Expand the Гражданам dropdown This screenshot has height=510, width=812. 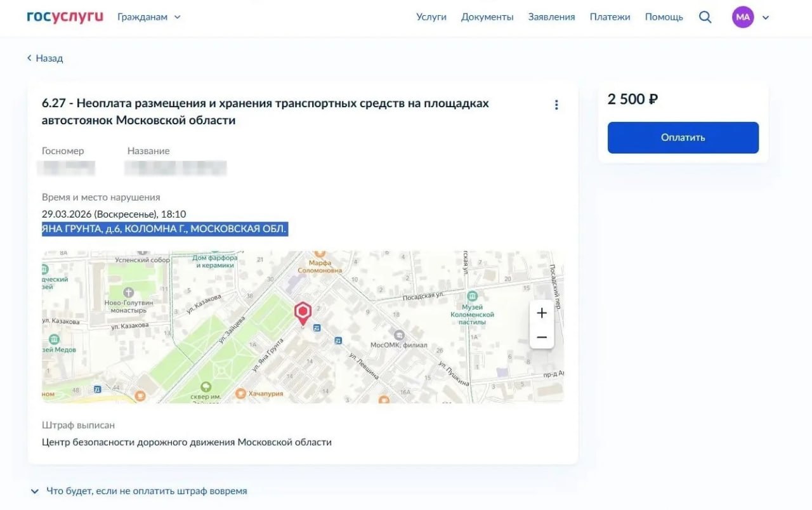pyautogui.click(x=148, y=17)
